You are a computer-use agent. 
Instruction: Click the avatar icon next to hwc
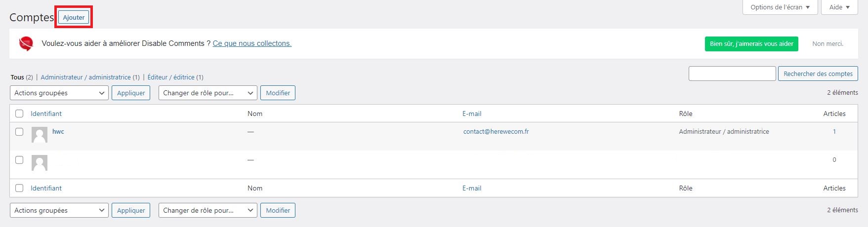click(x=40, y=135)
